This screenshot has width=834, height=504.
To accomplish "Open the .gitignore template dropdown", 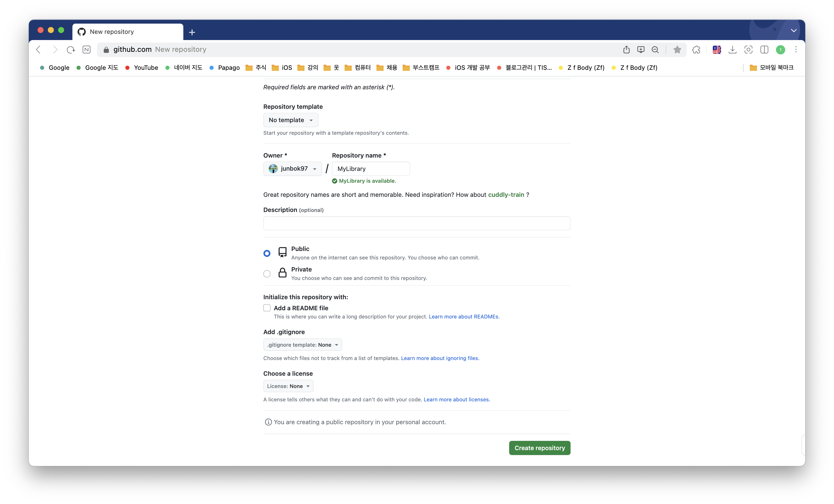I will tap(302, 345).
